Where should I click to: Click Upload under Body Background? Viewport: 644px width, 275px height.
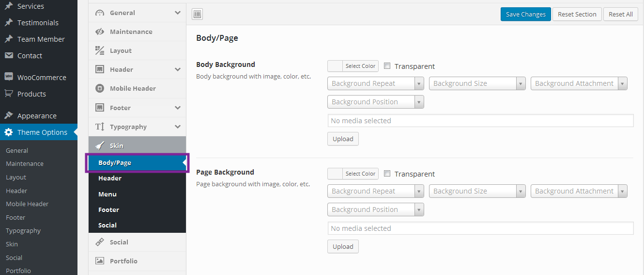[343, 139]
